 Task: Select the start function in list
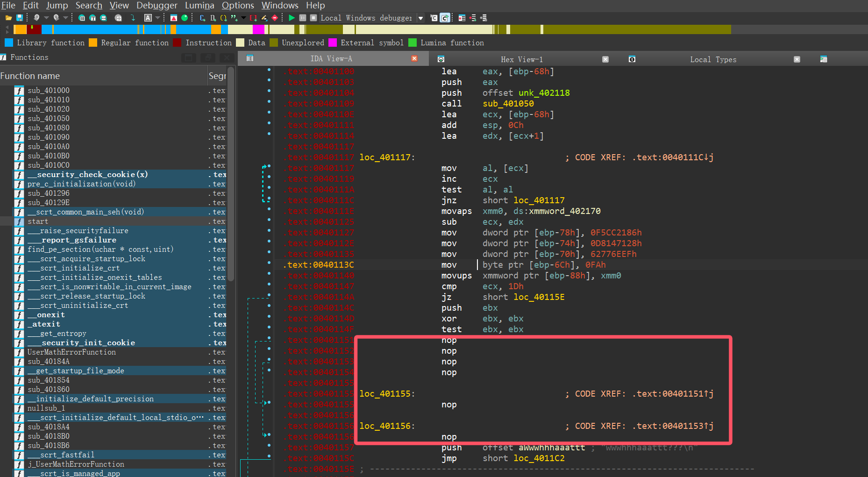coord(38,221)
